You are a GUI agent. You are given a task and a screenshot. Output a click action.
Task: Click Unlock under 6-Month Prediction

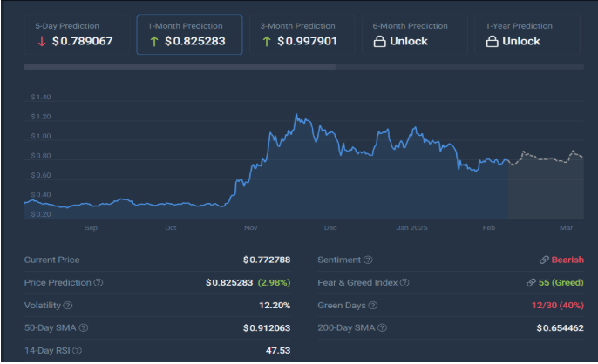pyautogui.click(x=409, y=41)
